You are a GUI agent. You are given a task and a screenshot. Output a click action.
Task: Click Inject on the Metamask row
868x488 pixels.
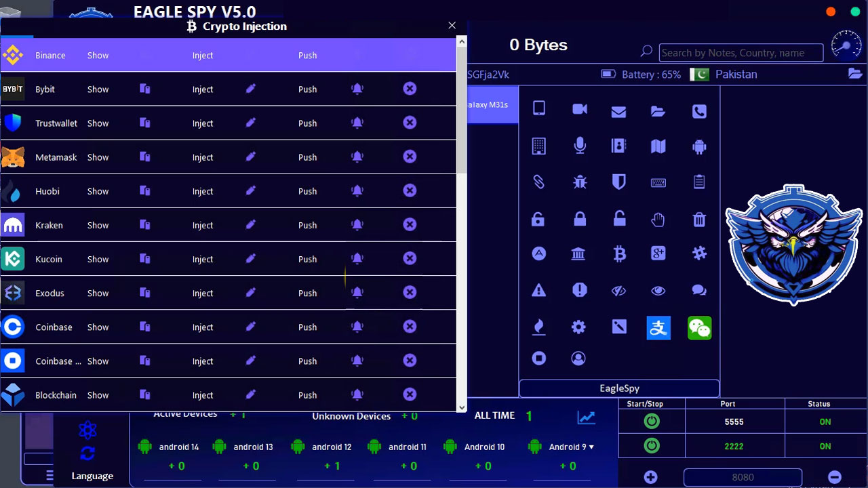202,157
